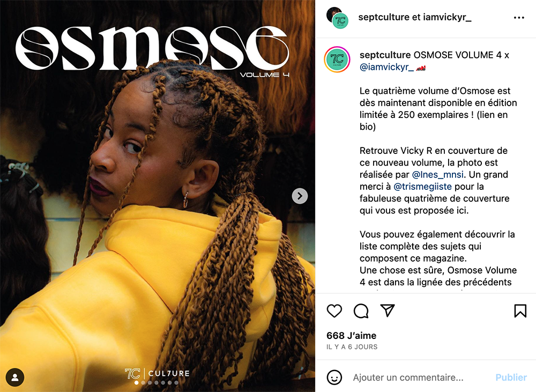Image resolution: width=536 pixels, height=392 pixels.
Task: Like the post with the heart icon
Action: pyautogui.click(x=334, y=311)
